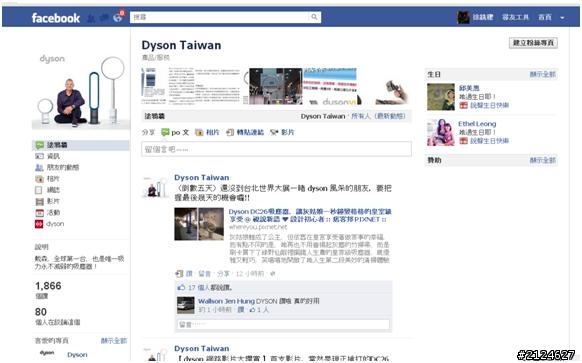Click the video camera icon in composer

[x=274, y=133]
